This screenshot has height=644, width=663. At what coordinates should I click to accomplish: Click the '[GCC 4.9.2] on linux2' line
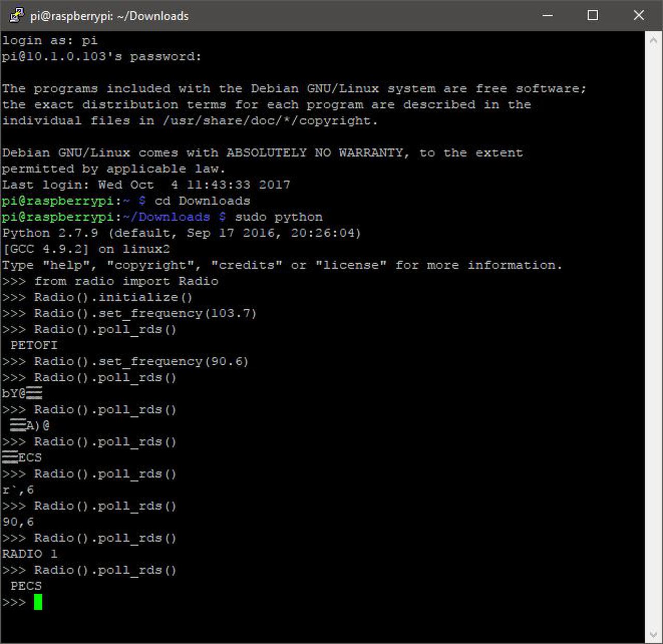point(86,249)
